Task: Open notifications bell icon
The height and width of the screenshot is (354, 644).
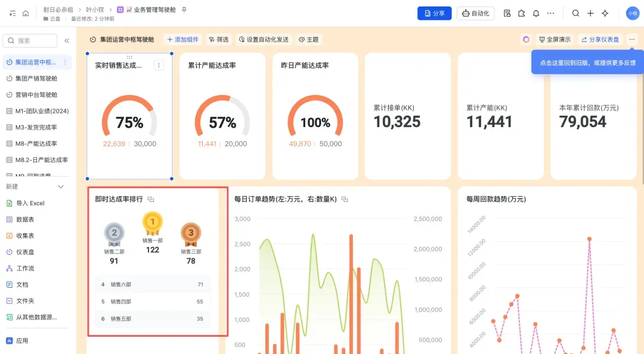Action: click(x=536, y=13)
